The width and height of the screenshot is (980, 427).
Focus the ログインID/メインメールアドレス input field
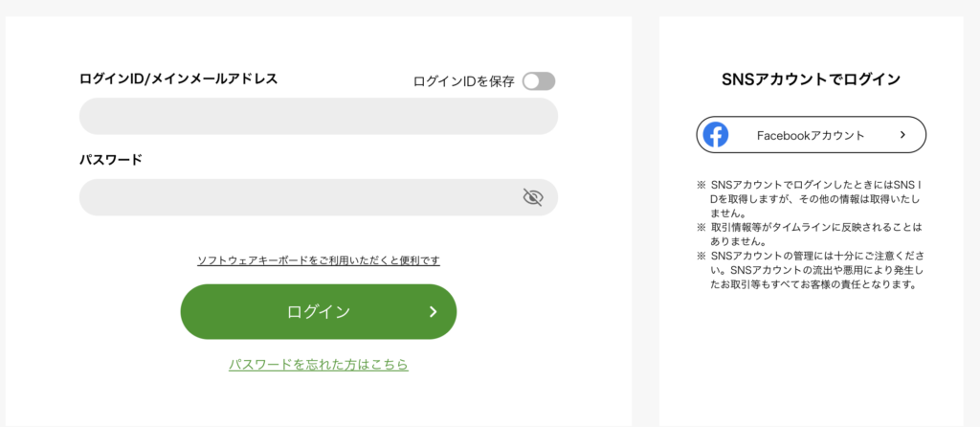click(x=318, y=116)
